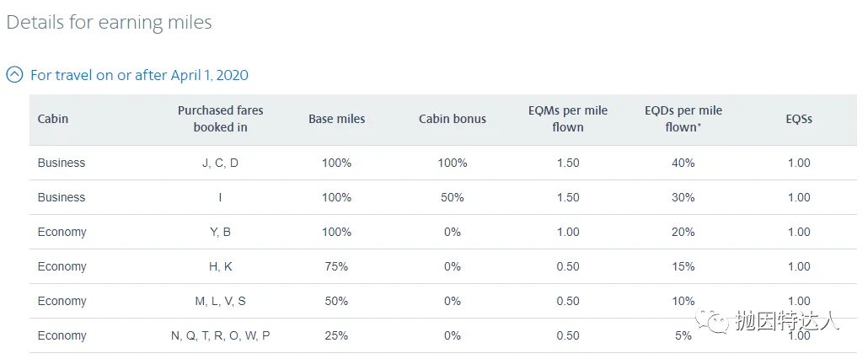
Task: Select the 'Details for earning miles' heading
Action: (x=109, y=22)
